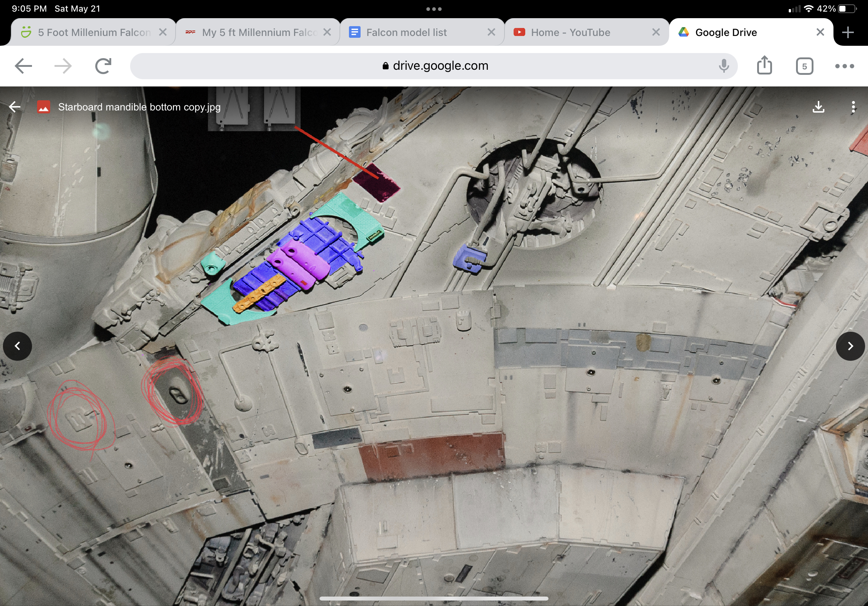Viewport: 868px width, 606px height.
Task: Close the Falcon model list tab
Action: point(491,32)
